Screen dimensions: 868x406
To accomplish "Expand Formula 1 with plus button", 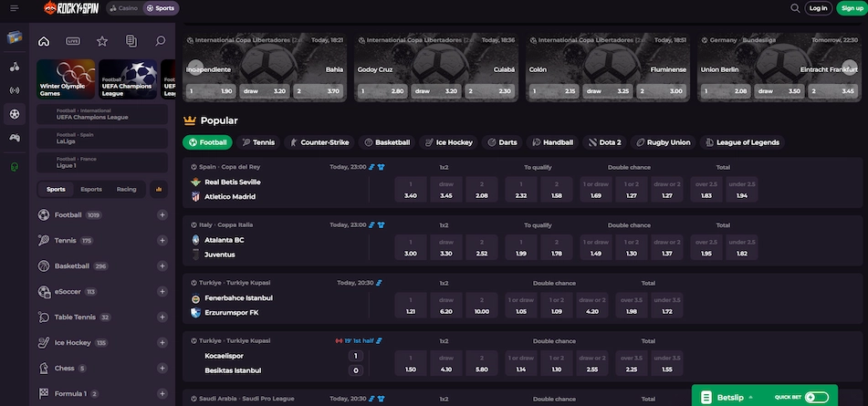I will point(162,394).
